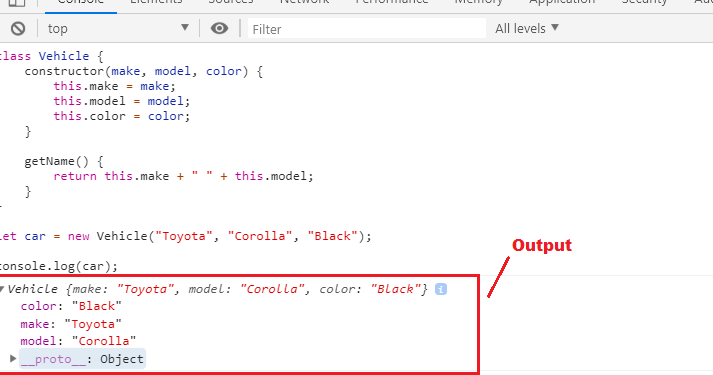Select the make: "Toyota" property row
The image size is (713, 375).
pos(71,324)
